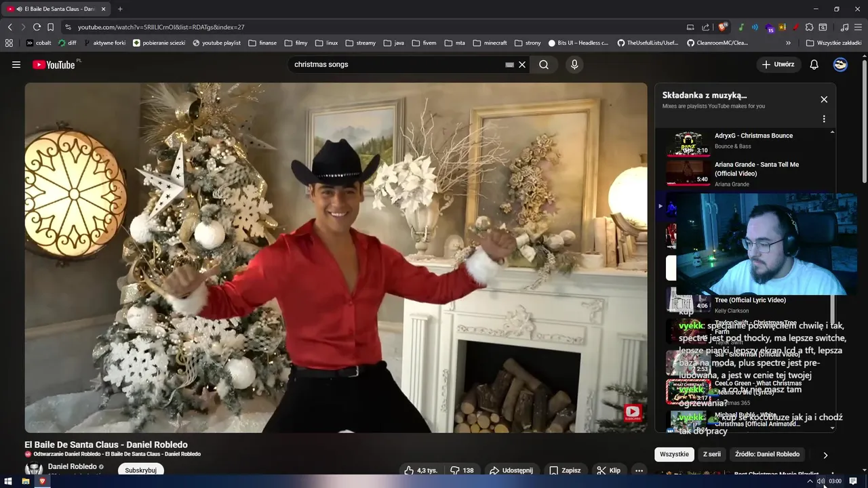Open account avatar menu
This screenshot has height=488, width=868.
840,64
